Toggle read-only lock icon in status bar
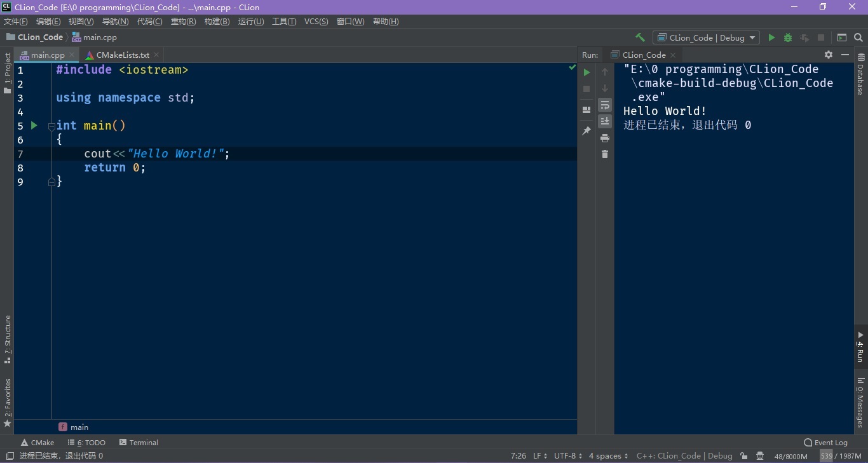 [x=743, y=456]
